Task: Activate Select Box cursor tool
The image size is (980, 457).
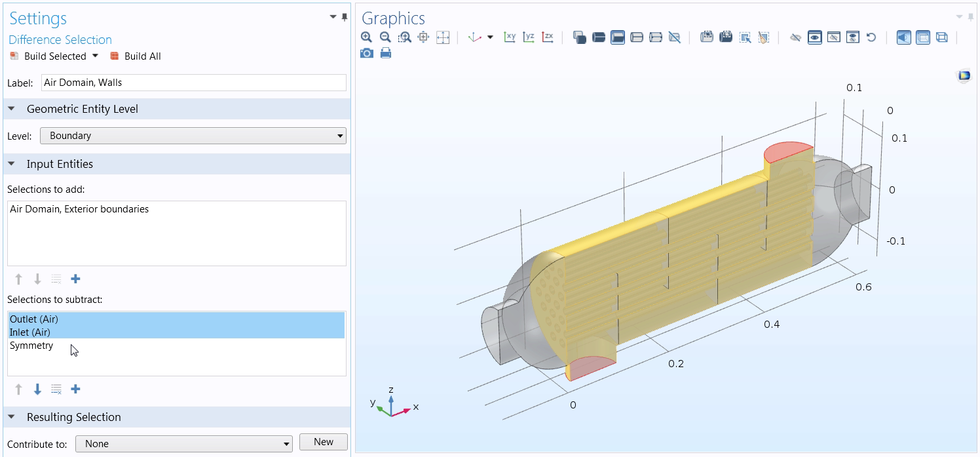Action: [x=745, y=37]
